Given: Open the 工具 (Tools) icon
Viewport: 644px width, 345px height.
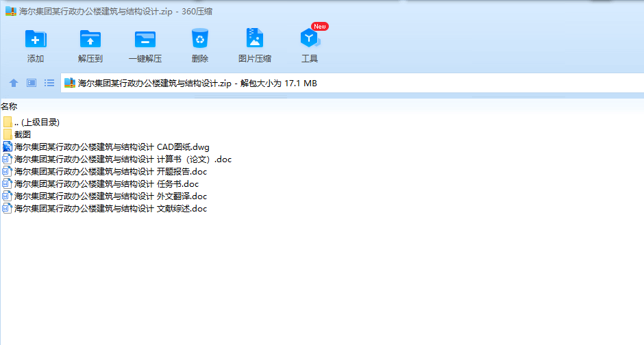Looking at the screenshot, I should [x=310, y=38].
